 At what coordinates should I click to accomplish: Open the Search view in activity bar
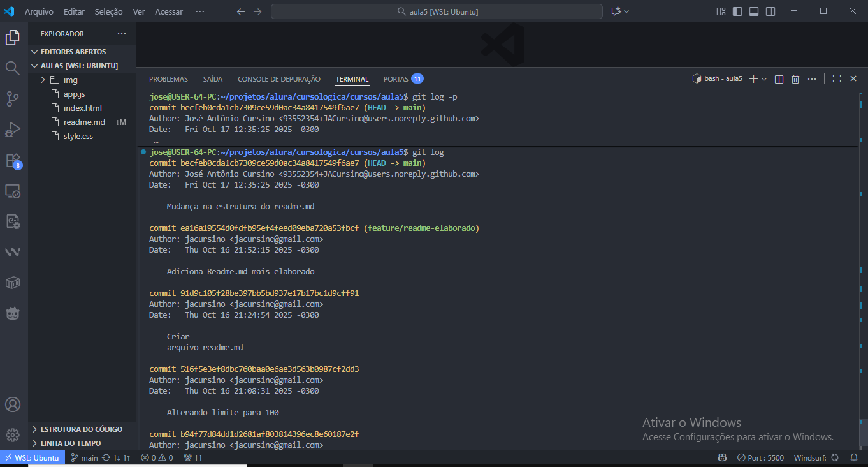coord(13,68)
